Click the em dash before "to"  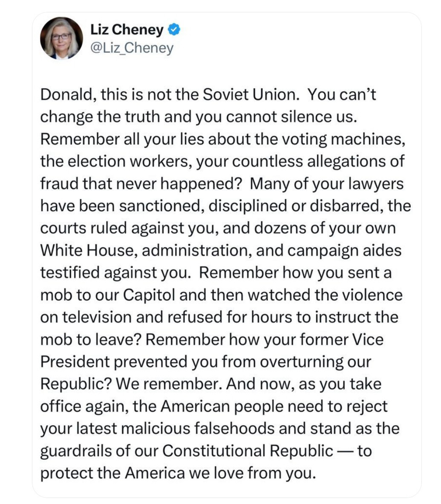click(x=345, y=451)
